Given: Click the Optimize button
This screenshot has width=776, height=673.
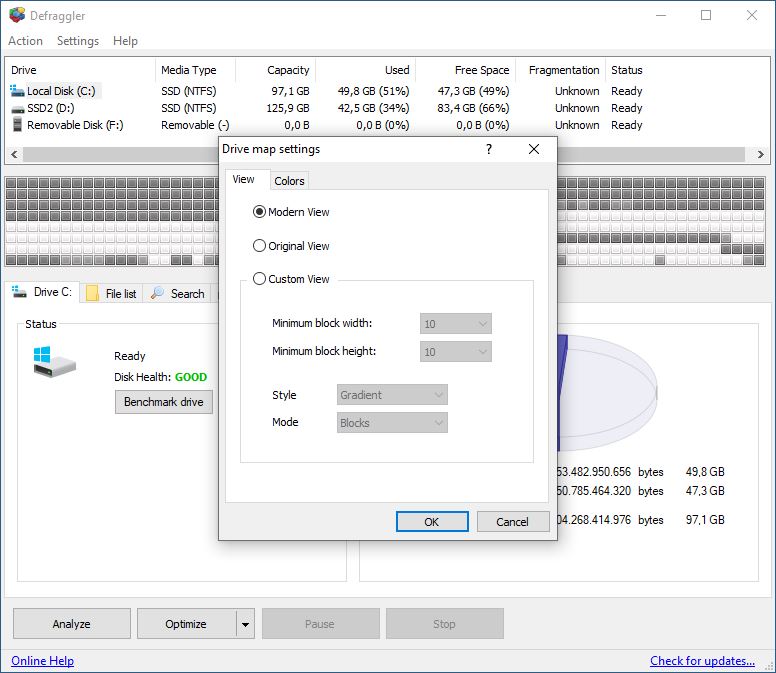Looking at the screenshot, I should point(187,624).
